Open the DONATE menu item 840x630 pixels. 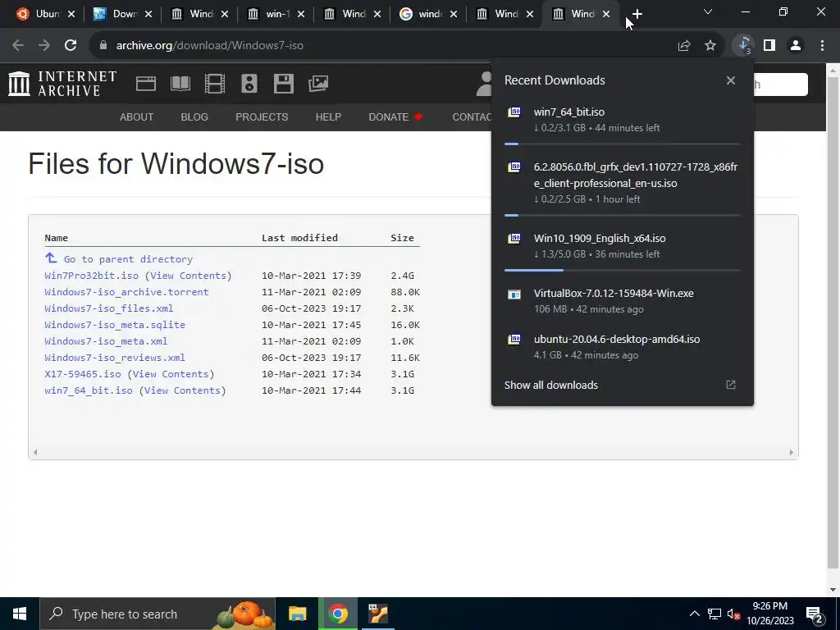coord(395,116)
